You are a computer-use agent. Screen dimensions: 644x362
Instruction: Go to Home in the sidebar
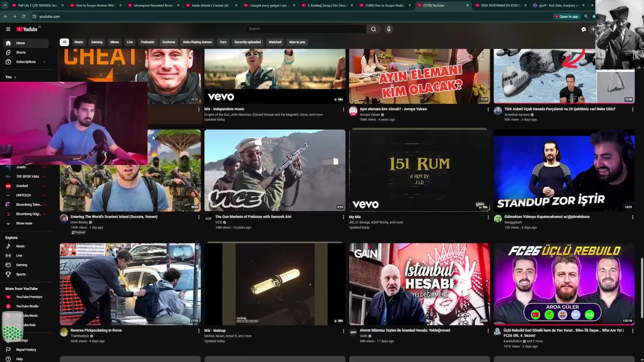[25, 43]
